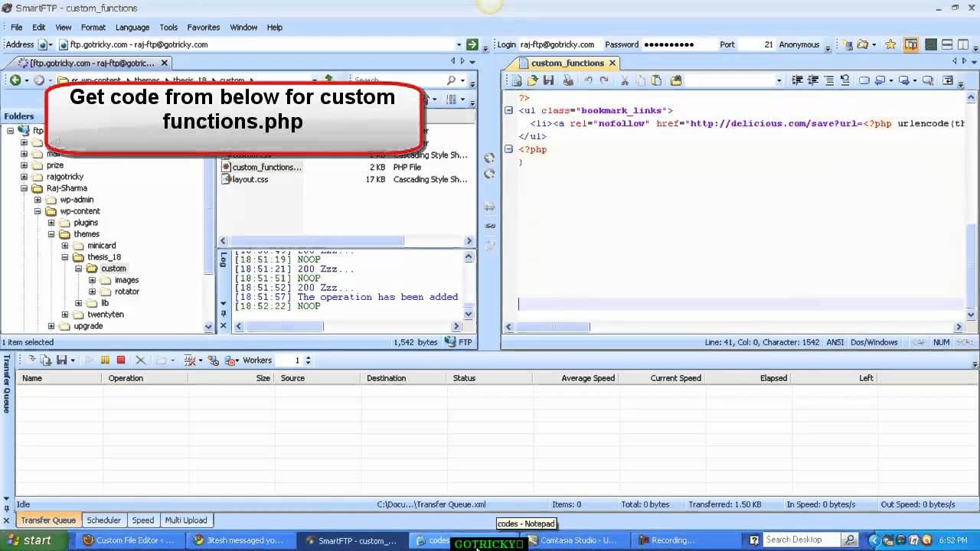This screenshot has height=551, width=980.
Task: Expand the rotator folder node
Action: click(93, 292)
